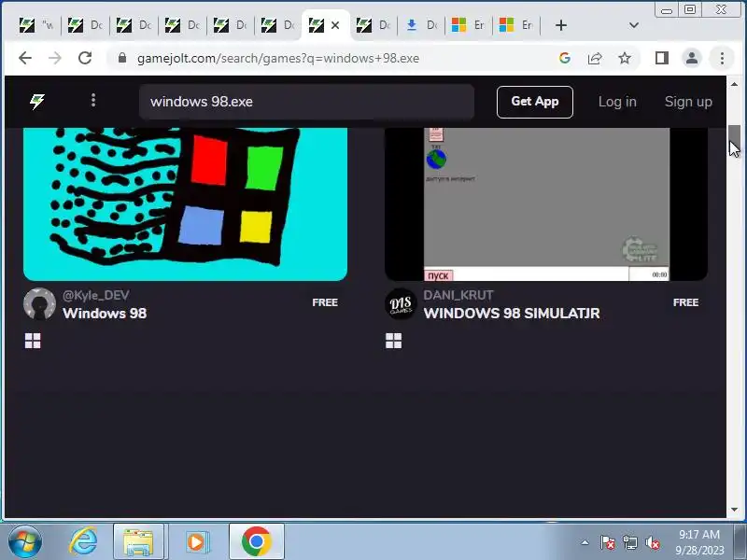Screen dimensions: 747x560
Task: Click the network tray icon
Action: coord(629,542)
